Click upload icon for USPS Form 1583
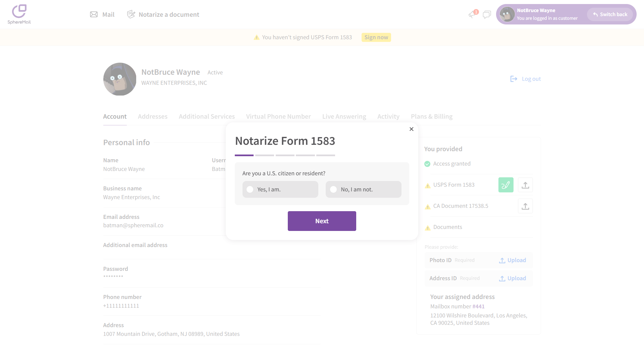The height and width of the screenshot is (362, 644). pos(525,185)
